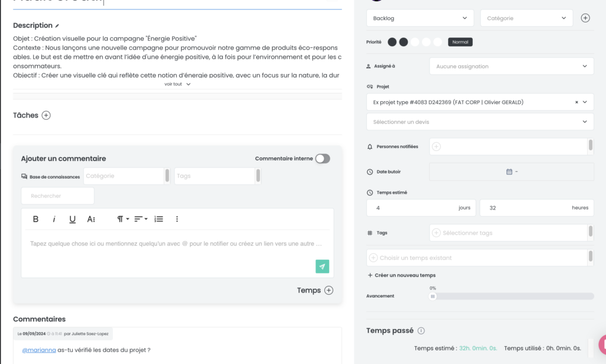Open the ordered list formatting option
Screen dimensions: 606x364
159,219
